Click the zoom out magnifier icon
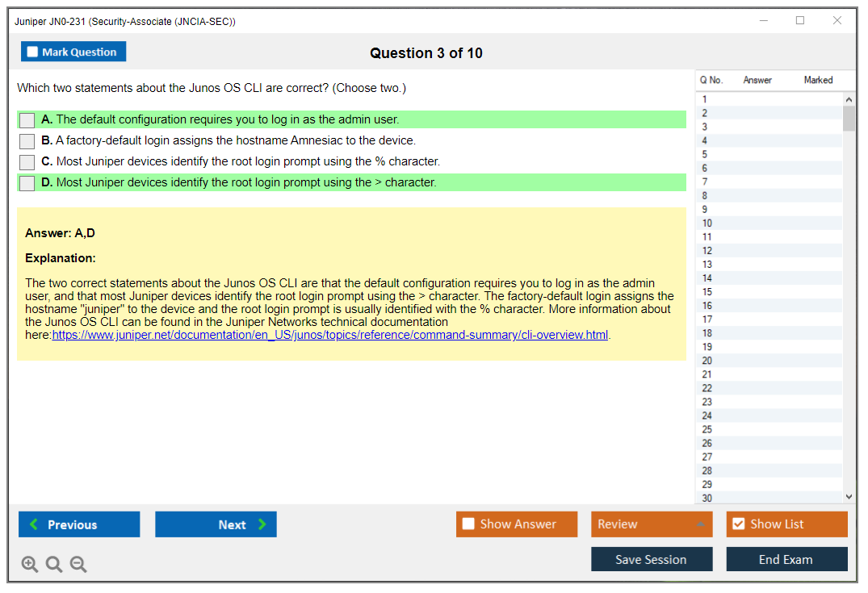The image size is (868, 593). pyautogui.click(x=78, y=565)
